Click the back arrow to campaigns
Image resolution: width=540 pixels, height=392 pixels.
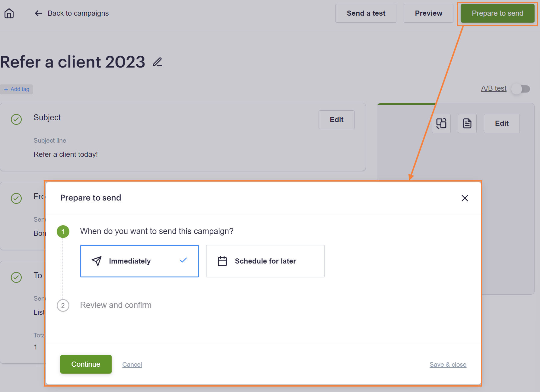(38, 13)
